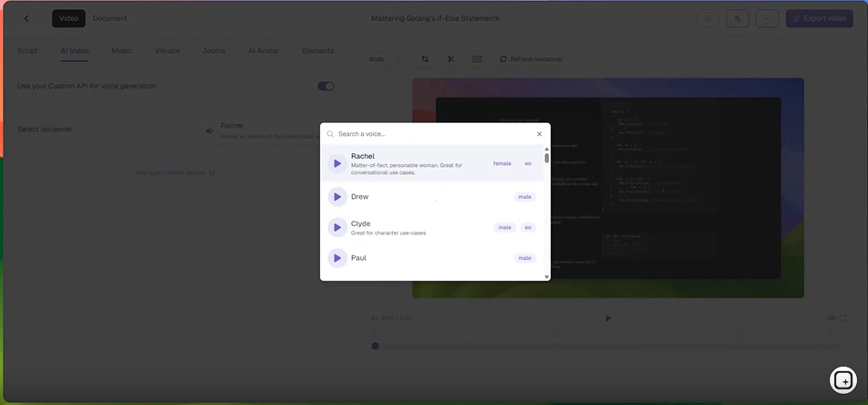Click the en tag on Rachel
868x405 pixels.
click(x=528, y=163)
